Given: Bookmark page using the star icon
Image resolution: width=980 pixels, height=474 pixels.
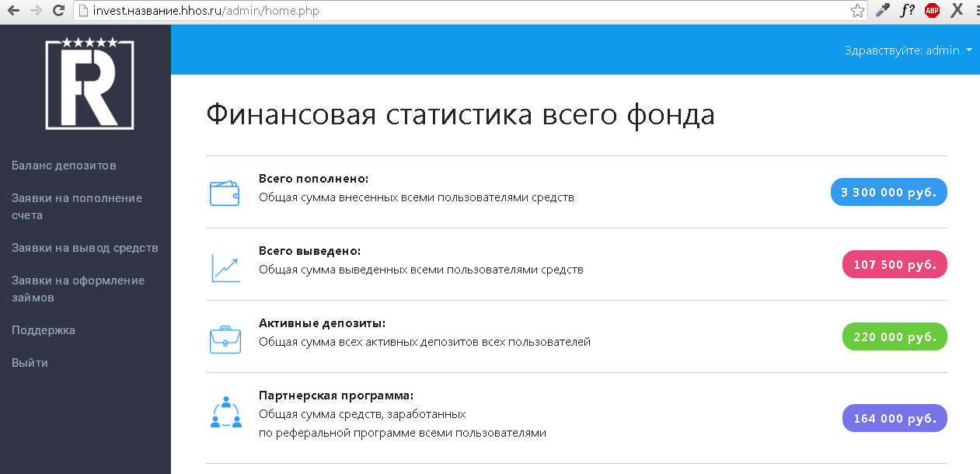Looking at the screenshot, I should pyautogui.click(x=857, y=11).
